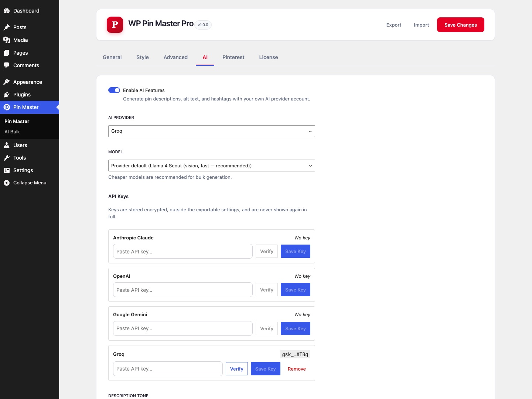Open the Advanced tab

point(175,57)
